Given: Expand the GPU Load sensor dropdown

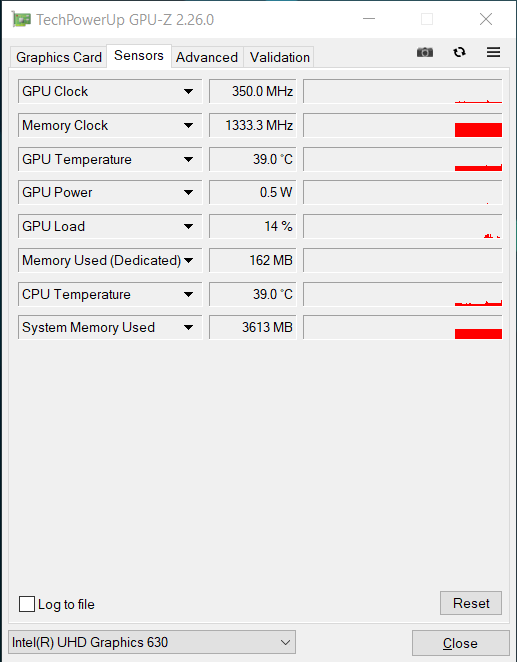Looking at the screenshot, I should 188,226.
